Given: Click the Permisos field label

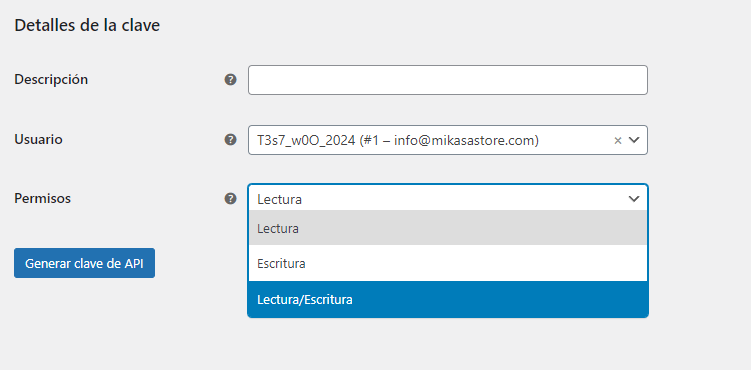Looking at the screenshot, I should (x=43, y=198).
